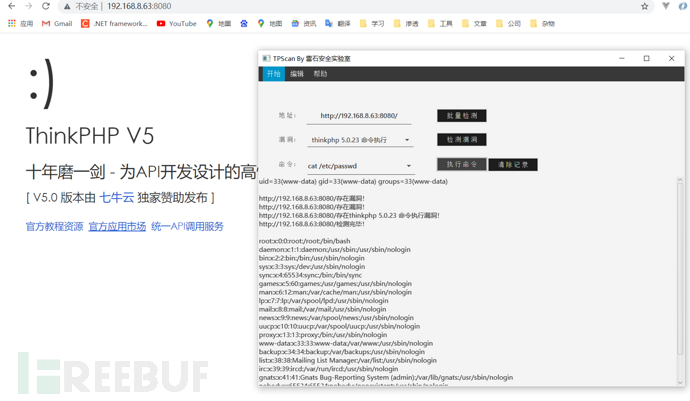Click the 批量检测 button
The width and height of the screenshot is (690, 401).
tap(462, 116)
